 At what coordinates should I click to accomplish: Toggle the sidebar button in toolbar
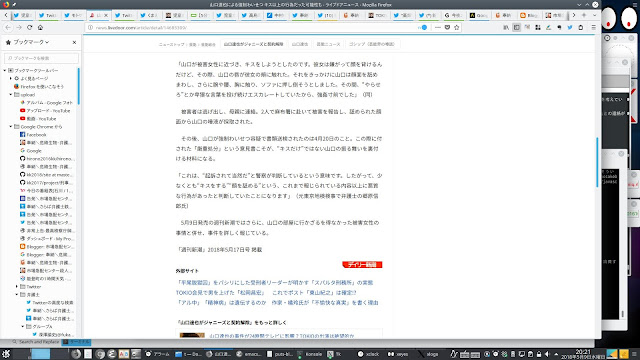coord(517,27)
